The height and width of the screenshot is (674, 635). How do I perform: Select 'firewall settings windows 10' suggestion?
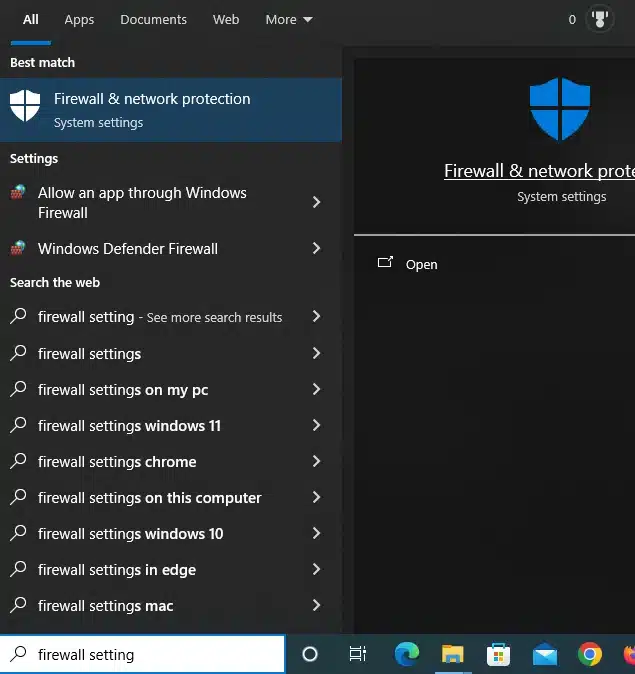coord(171,533)
